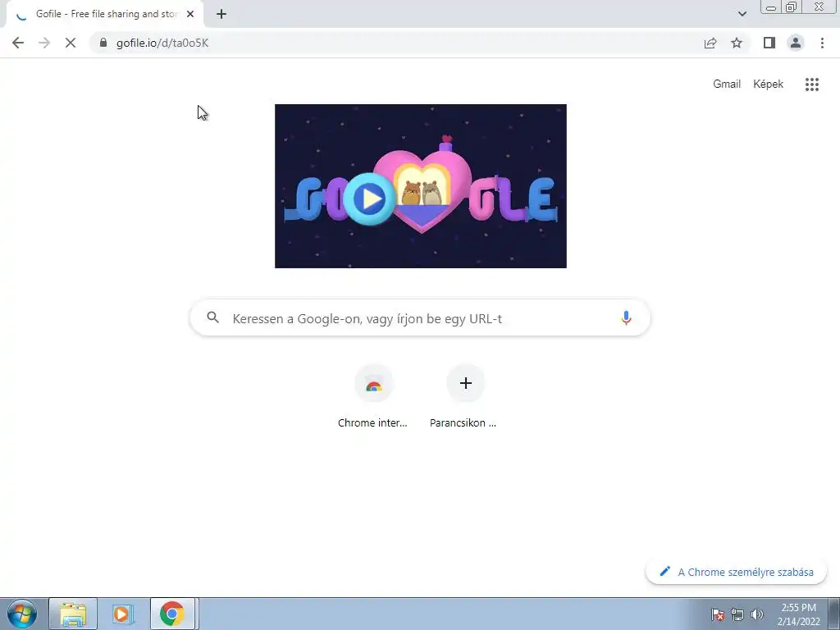Image resolution: width=840 pixels, height=630 pixels.
Task: Expand the tab search dropdown arrow
Action: tap(742, 14)
